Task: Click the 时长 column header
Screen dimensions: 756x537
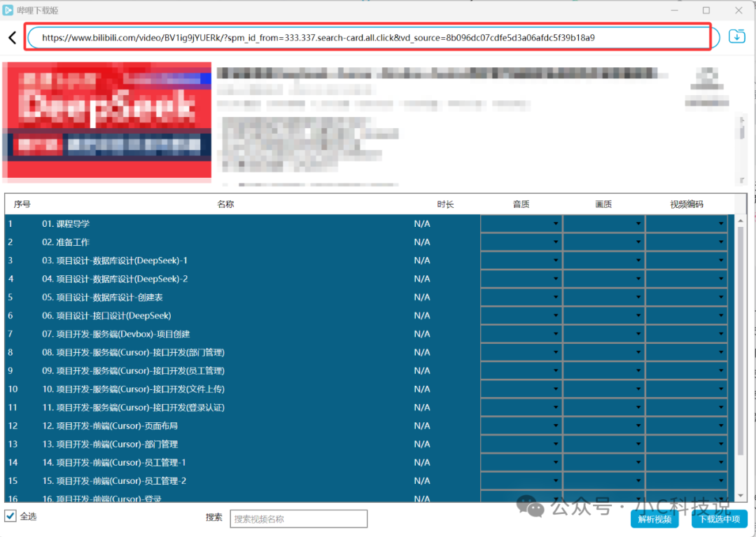Action: 445,204
